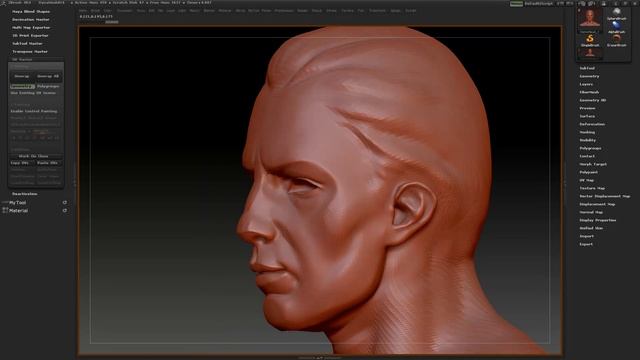Viewport: 640px width, 360px height.
Task: Toggle the Menus button in title bar
Action: 516,3
